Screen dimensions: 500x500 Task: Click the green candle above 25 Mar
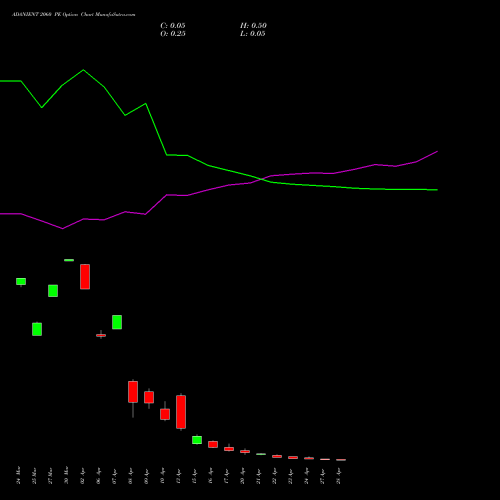pyautogui.click(x=37, y=329)
